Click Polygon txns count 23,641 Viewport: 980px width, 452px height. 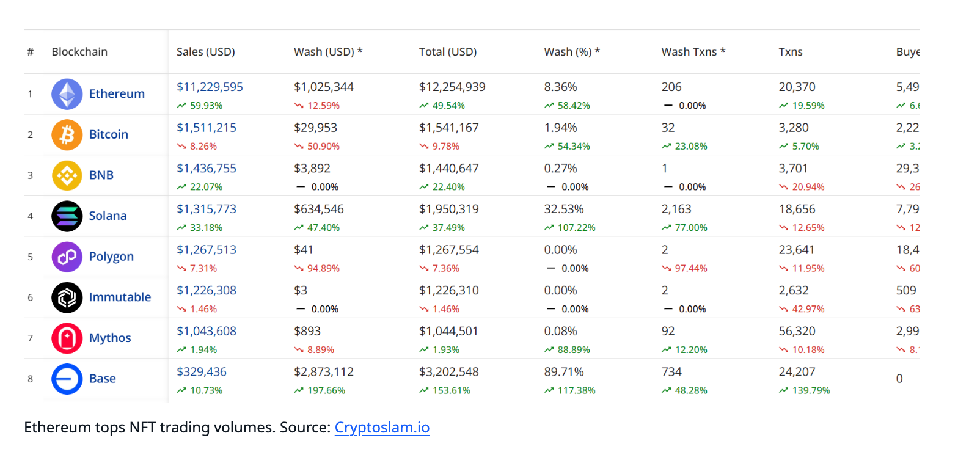pyautogui.click(x=797, y=250)
